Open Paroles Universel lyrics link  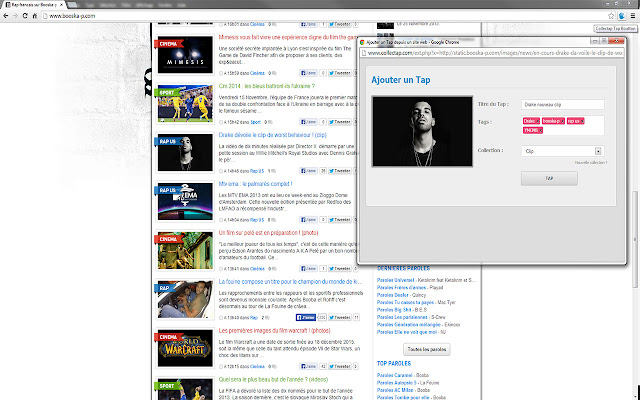[395, 280]
